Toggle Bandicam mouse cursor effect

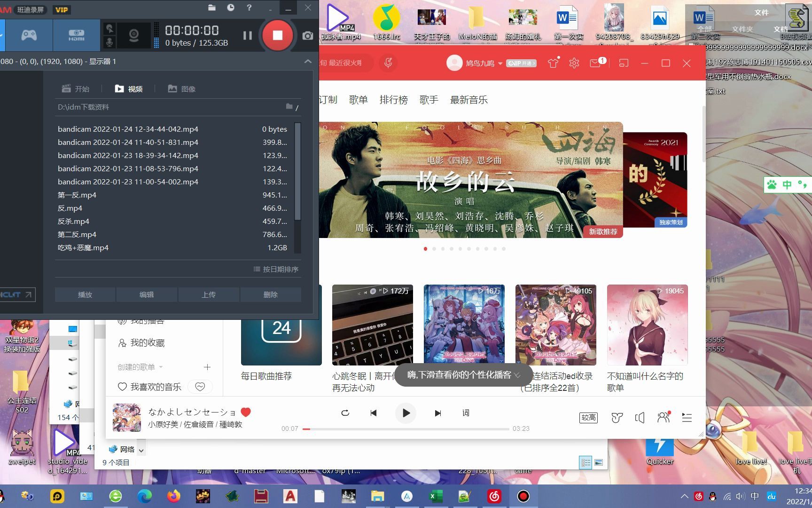[109, 28]
